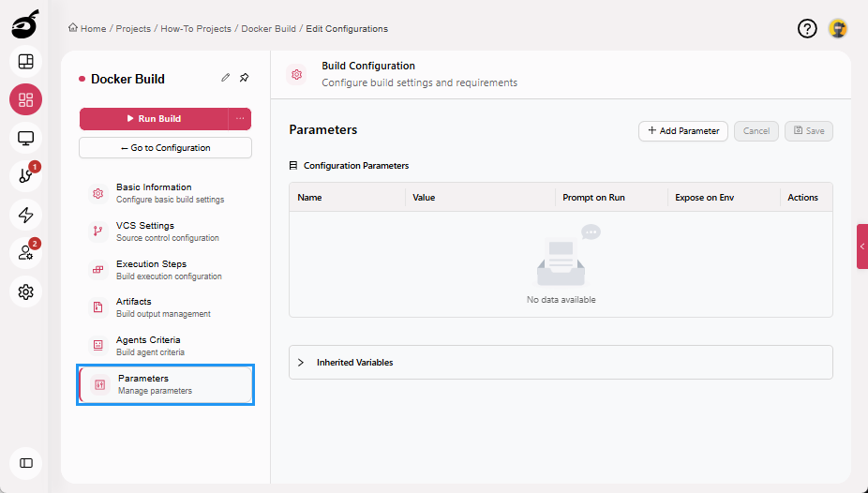Image resolution: width=868 pixels, height=493 pixels.
Task: Open VCS Settings section
Action: point(166,232)
